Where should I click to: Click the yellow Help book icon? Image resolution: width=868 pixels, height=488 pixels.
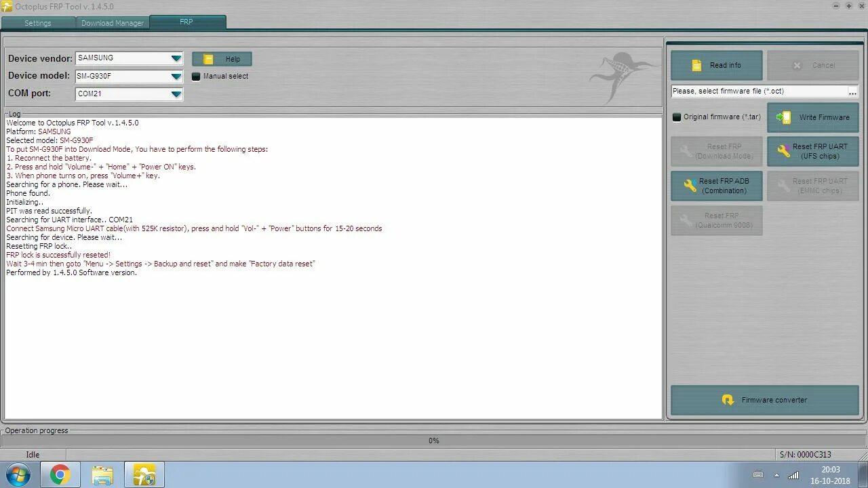[209, 59]
